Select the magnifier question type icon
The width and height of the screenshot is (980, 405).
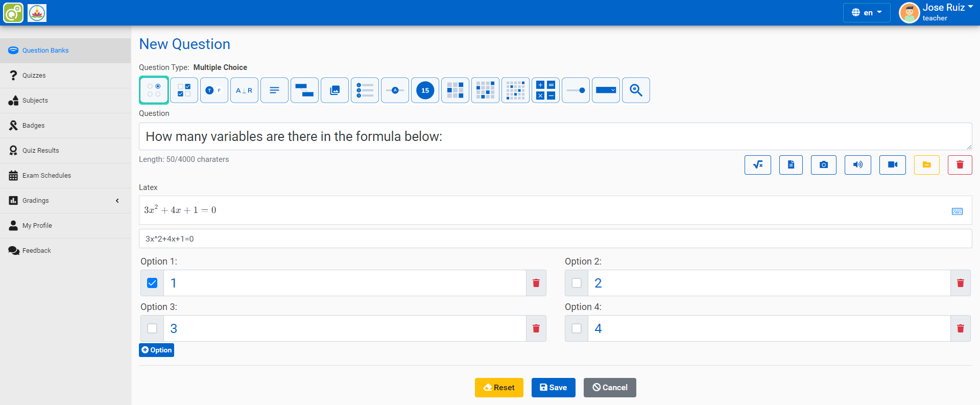(x=636, y=90)
